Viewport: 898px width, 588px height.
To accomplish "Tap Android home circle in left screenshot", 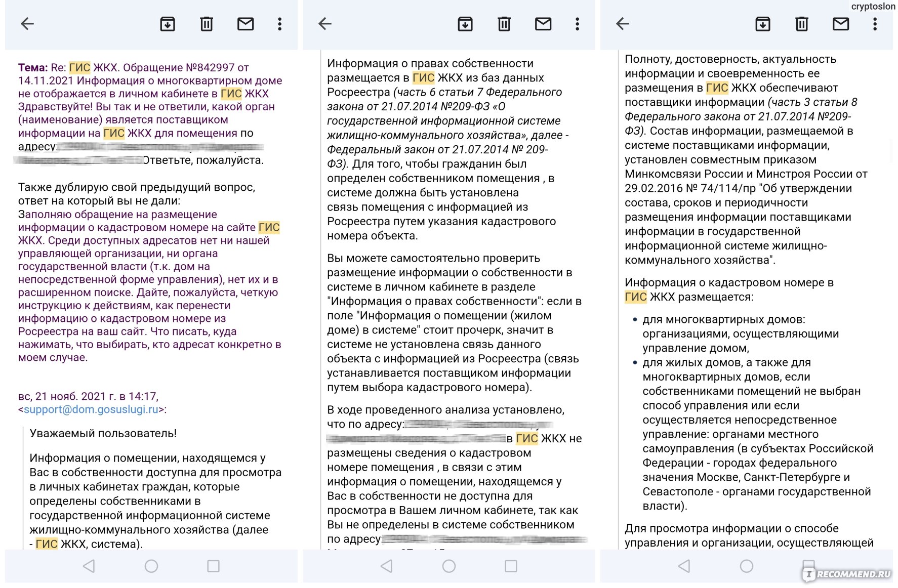I will click(151, 566).
